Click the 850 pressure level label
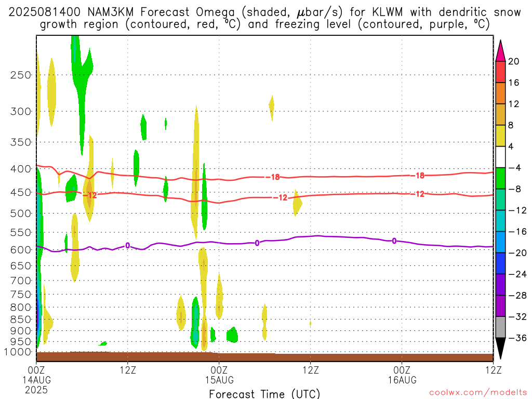Screen dimensions: 532x399 pyautogui.click(x=21, y=320)
